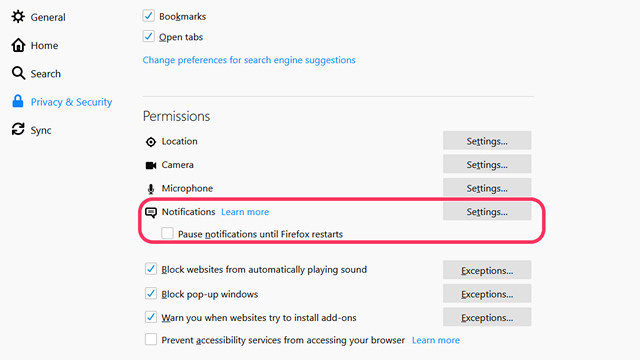Click the Location target icon
640x360 pixels.
coord(151,142)
